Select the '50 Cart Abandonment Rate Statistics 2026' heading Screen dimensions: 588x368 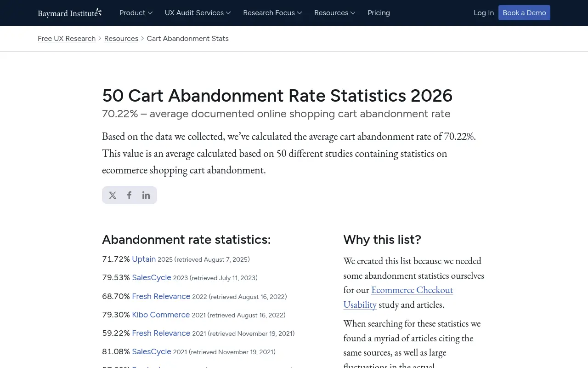click(x=277, y=96)
